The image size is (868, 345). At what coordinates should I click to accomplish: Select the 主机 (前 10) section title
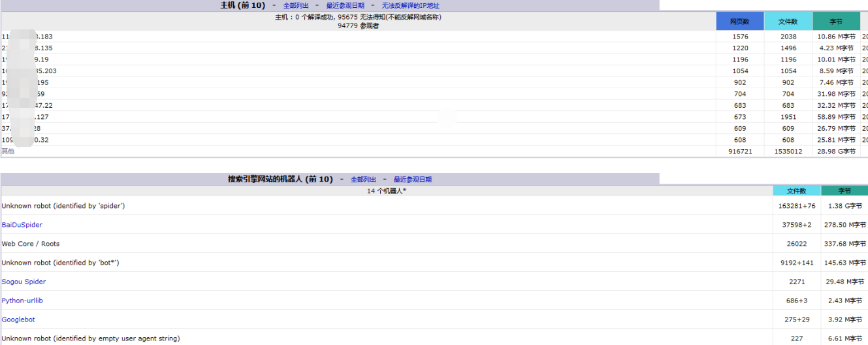pyautogui.click(x=242, y=5)
